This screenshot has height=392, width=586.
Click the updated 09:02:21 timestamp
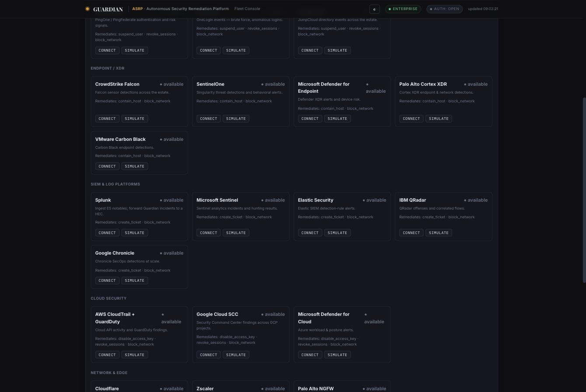tap(483, 9)
